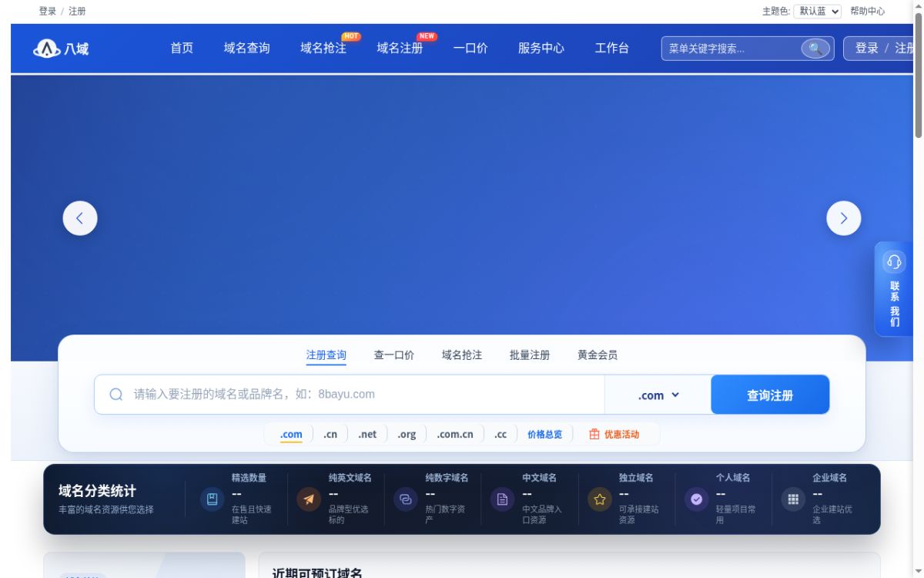Click 在售且快速建站 text

coord(252,515)
